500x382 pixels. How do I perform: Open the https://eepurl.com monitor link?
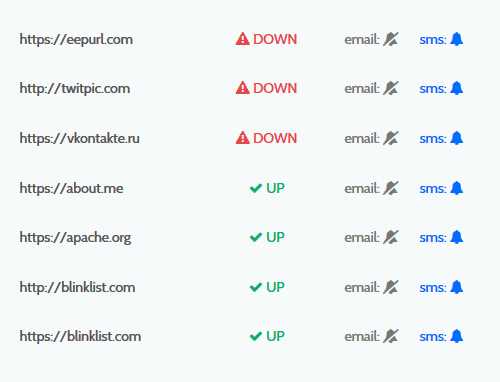click(76, 40)
